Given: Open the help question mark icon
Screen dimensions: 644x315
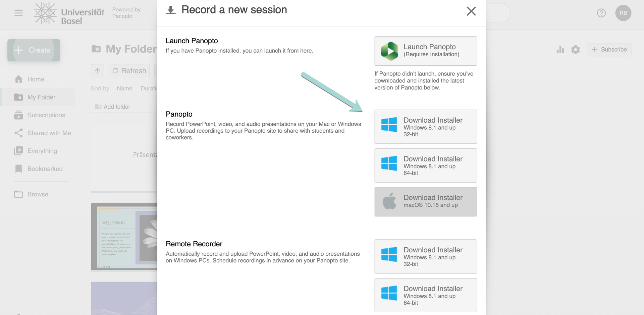Looking at the screenshot, I should coord(601,13).
